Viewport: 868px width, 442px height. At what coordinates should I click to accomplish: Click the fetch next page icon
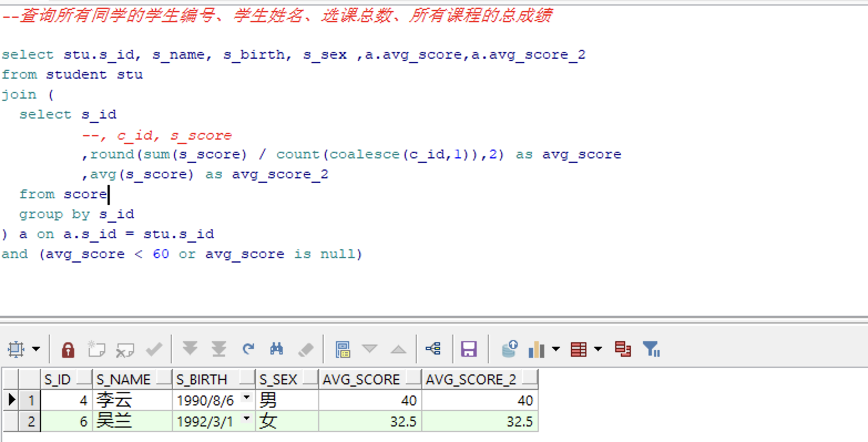[190, 348]
